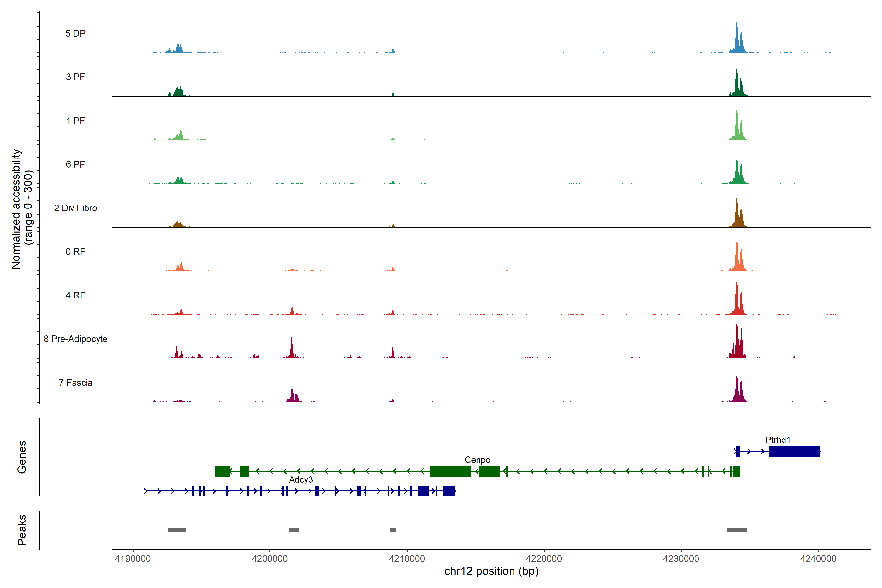The image size is (882, 588).
Task: Click the Cenpo gene label
Action: [477, 460]
